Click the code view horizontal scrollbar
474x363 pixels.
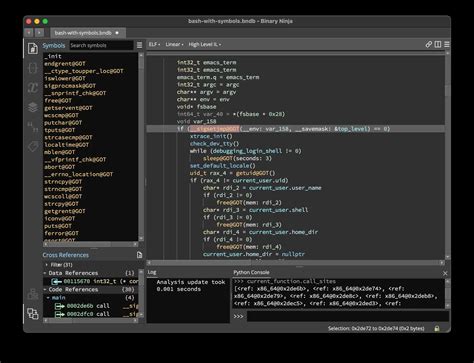295,263
